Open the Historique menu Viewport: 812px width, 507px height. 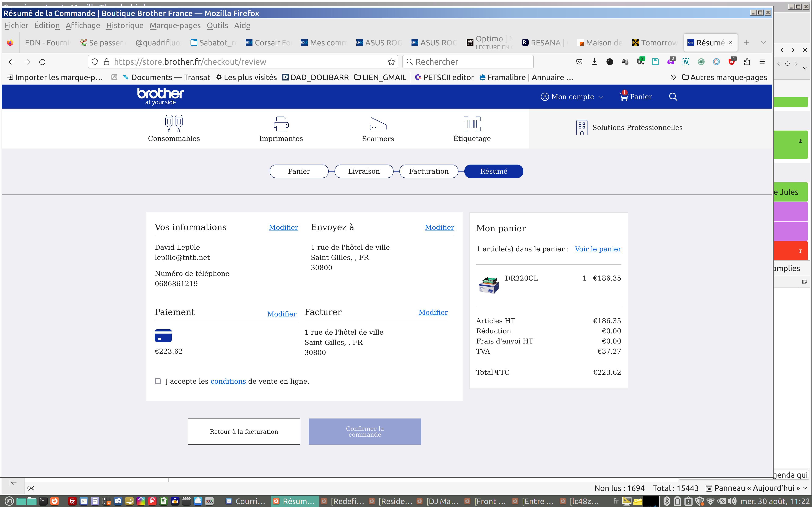(125, 26)
